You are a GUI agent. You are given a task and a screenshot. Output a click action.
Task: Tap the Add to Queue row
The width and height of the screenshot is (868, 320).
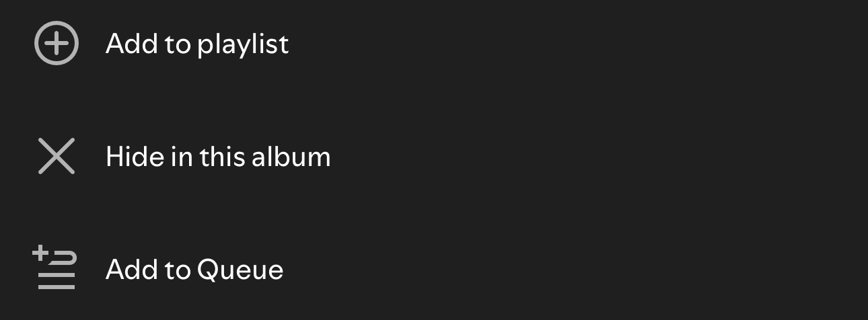point(194,270)
